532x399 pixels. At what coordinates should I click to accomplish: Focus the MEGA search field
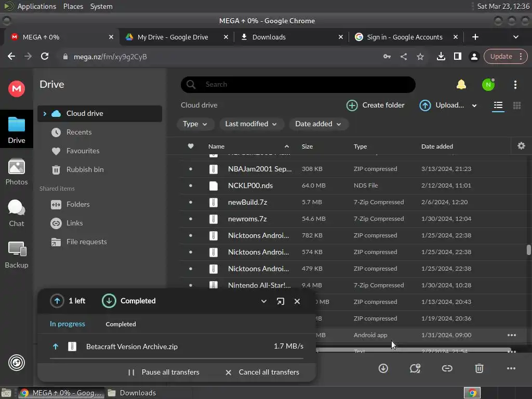point(298,85)
